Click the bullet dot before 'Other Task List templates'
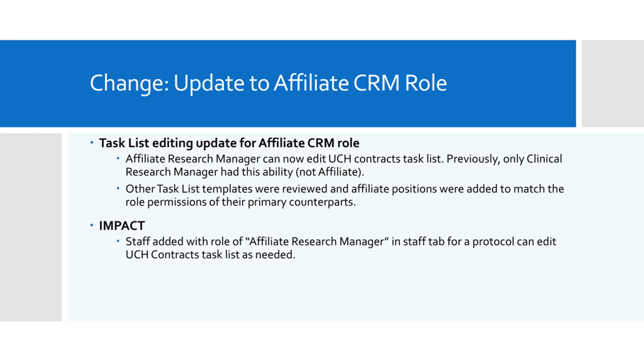 click(118, 188)
